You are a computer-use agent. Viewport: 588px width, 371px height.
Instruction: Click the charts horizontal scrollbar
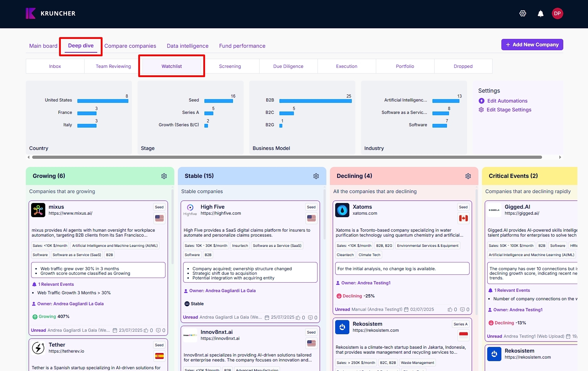tap(287, 157)
